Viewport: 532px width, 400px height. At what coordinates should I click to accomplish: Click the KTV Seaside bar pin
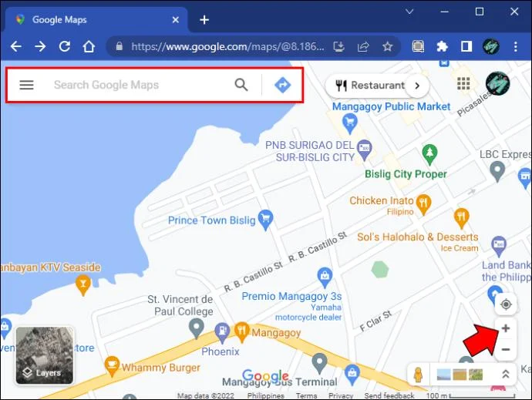click(x=83, y=285)
